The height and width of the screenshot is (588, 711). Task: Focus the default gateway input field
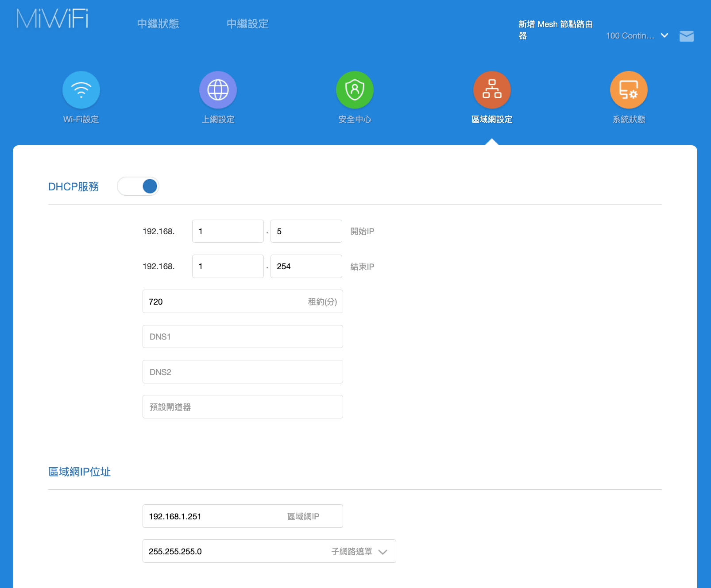point(243,407)
